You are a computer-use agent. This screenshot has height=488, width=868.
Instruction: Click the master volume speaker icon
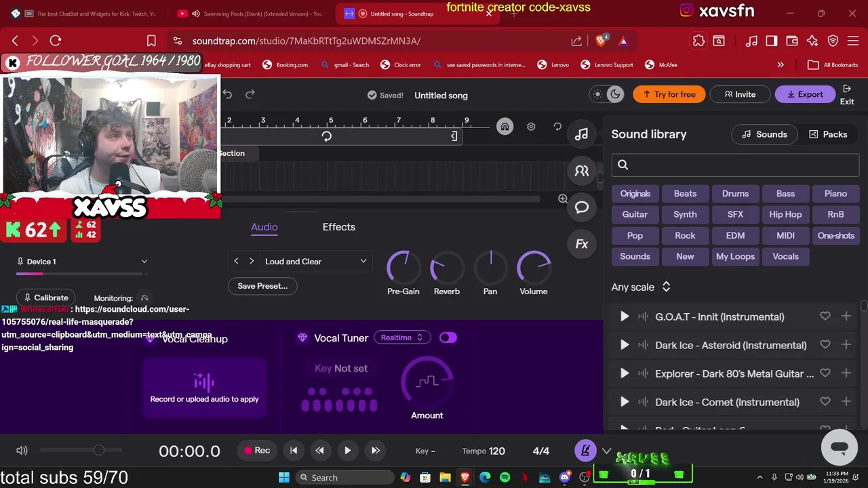22,451
